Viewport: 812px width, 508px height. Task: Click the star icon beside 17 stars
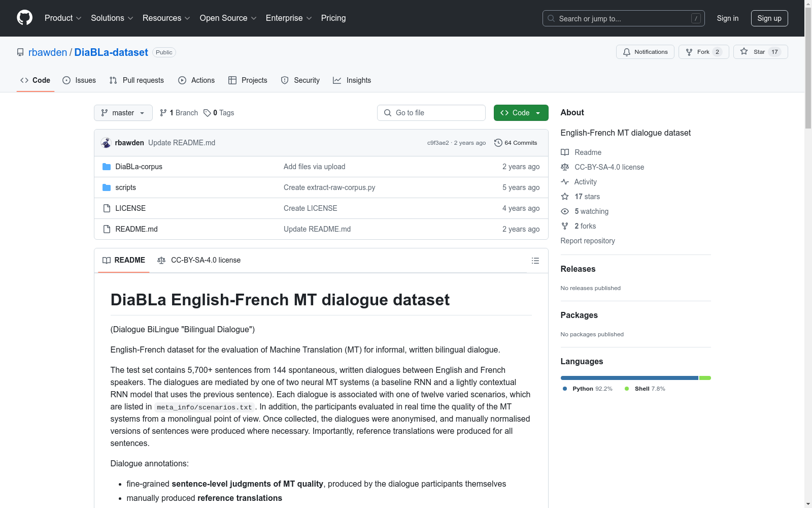[565, 197]
